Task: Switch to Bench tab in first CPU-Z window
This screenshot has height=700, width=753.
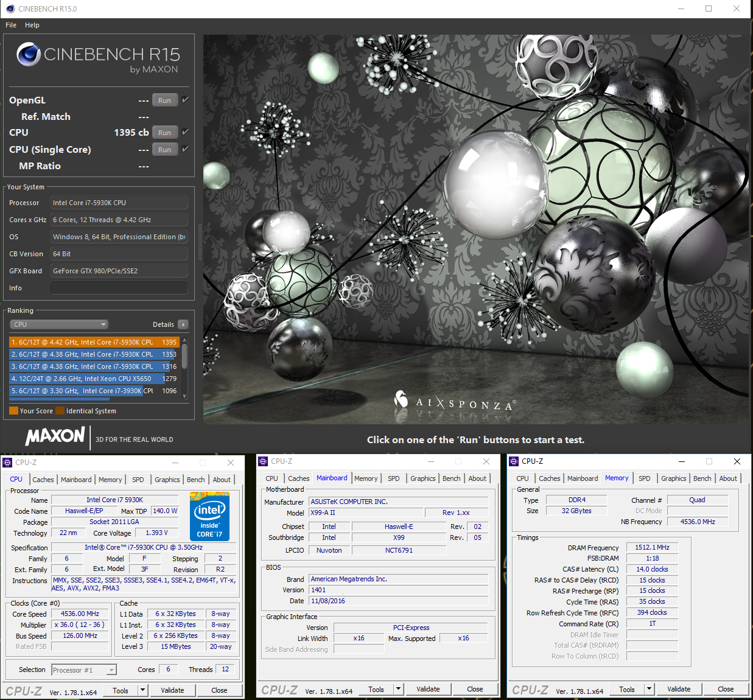Action: (x=195, y=480)
